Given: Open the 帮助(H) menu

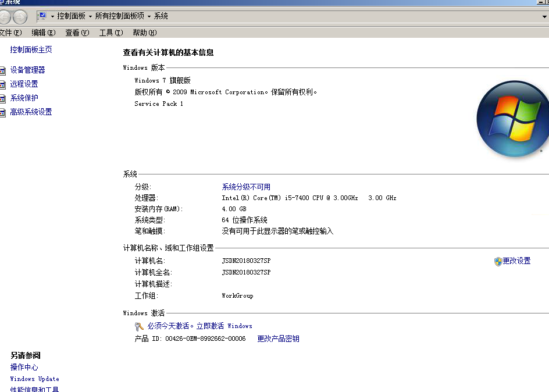Looking at the screenshot, I should pos(145,33).
